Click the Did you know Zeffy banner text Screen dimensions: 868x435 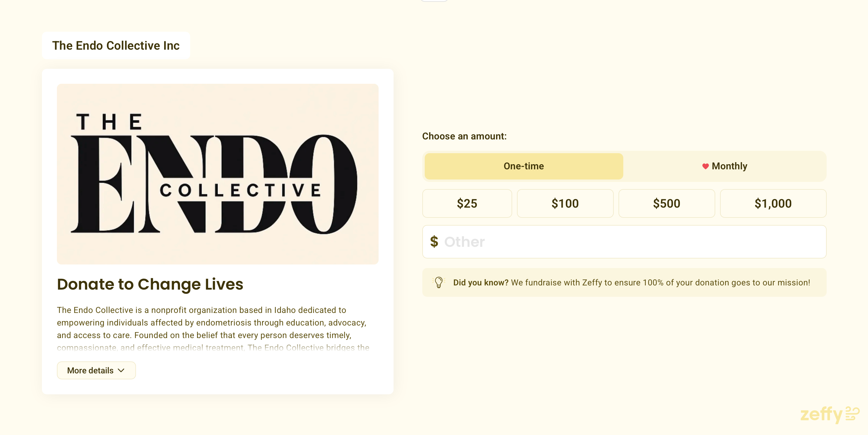pyautogui.click(x=631, y=282)
